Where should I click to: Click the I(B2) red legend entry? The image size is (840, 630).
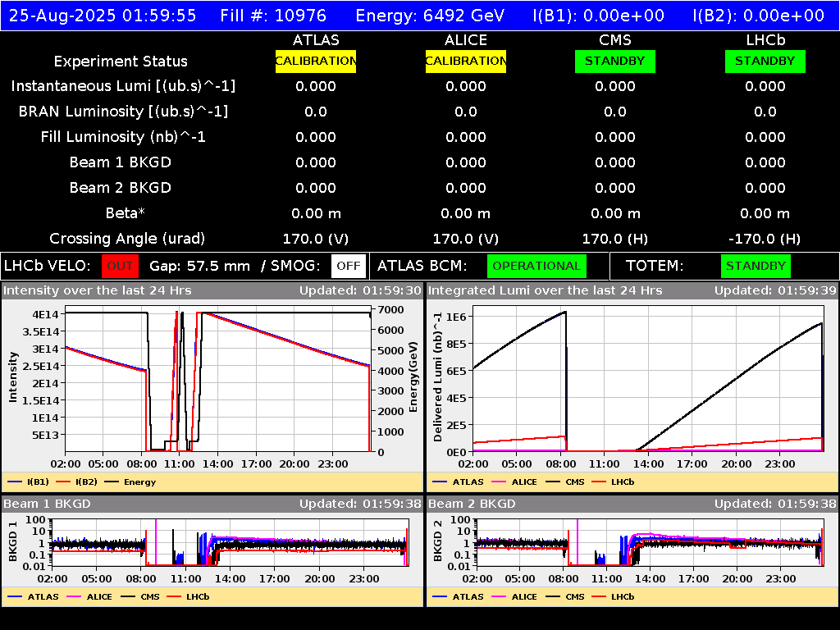click(77, 482)
